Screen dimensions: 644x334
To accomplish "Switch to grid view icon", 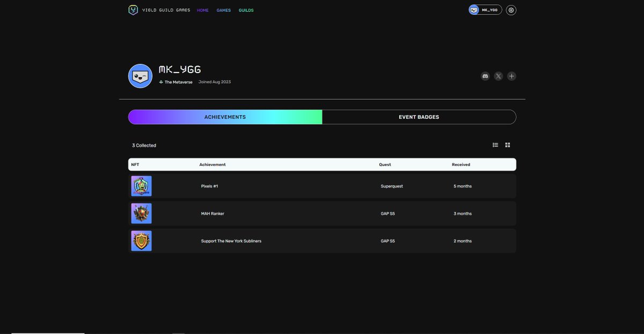I will tap(508, 145).
